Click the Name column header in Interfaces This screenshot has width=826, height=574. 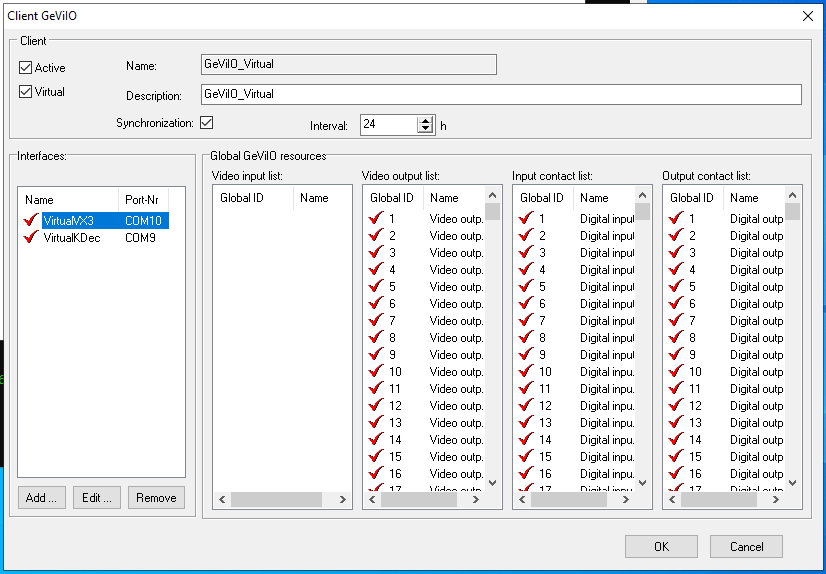click(68, 198)
